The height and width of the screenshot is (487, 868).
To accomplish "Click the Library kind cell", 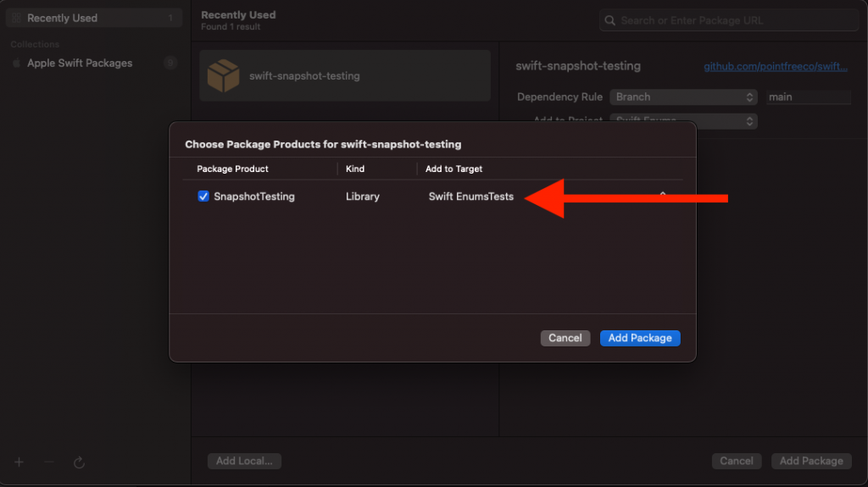I will point(363,196).
